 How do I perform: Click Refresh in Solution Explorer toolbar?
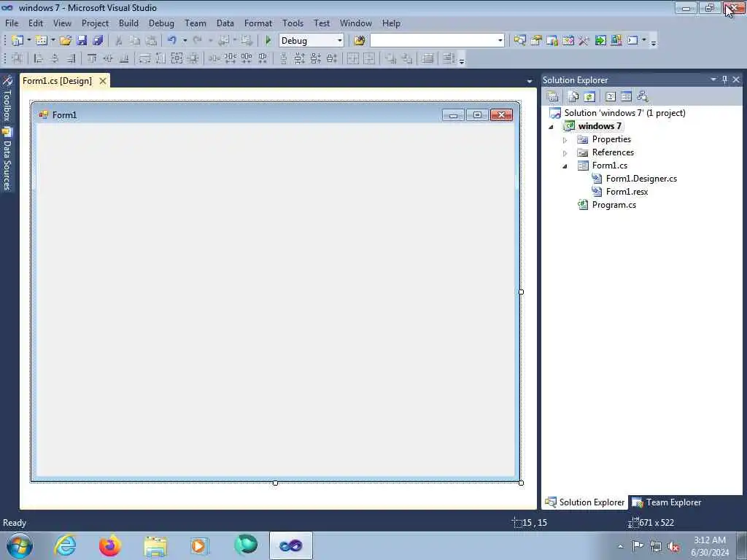click(589, 97)
